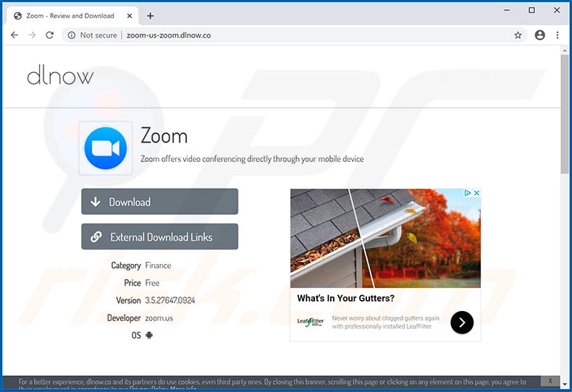Screen dimensions: 572x392
Task: Click the Download button
Action: pos(160,202)
